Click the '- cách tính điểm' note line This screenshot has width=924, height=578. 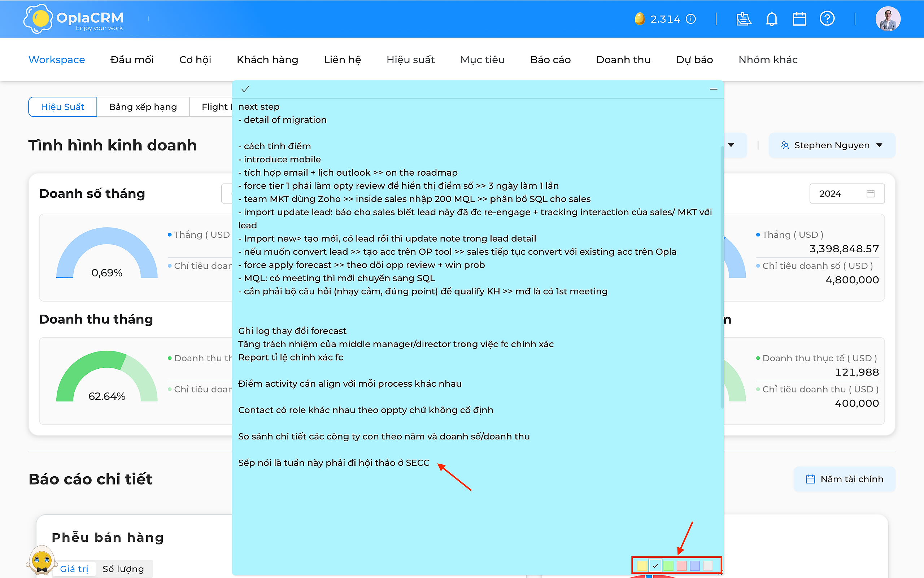(275, 146)
